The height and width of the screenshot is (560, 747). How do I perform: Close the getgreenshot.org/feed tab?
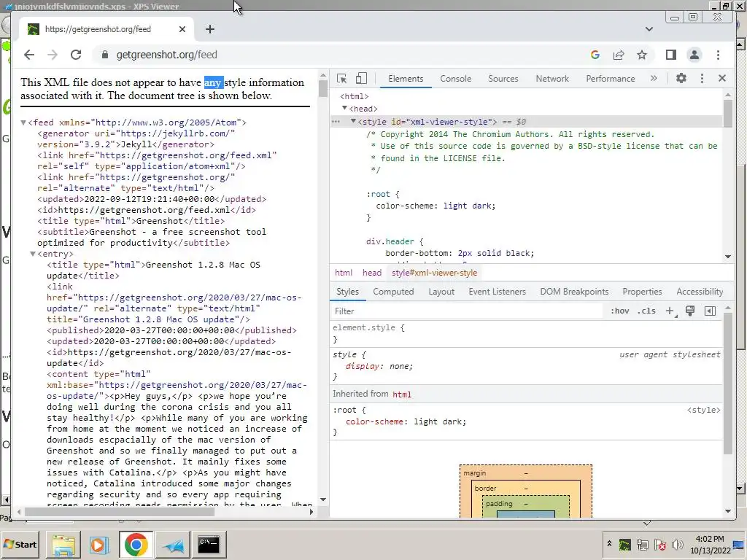coord(182,29)
